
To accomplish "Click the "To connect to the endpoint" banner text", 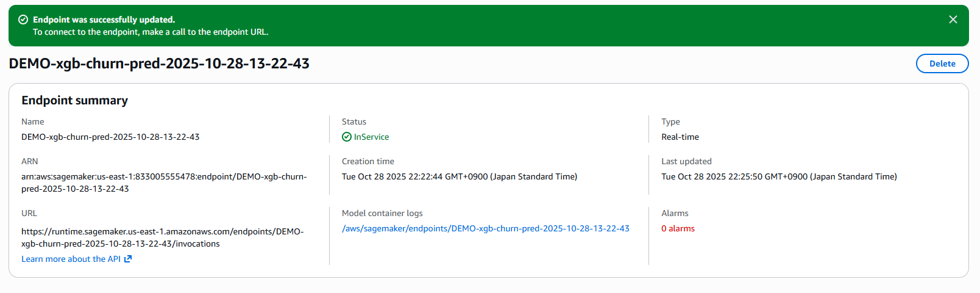I will tap(151, 32).
